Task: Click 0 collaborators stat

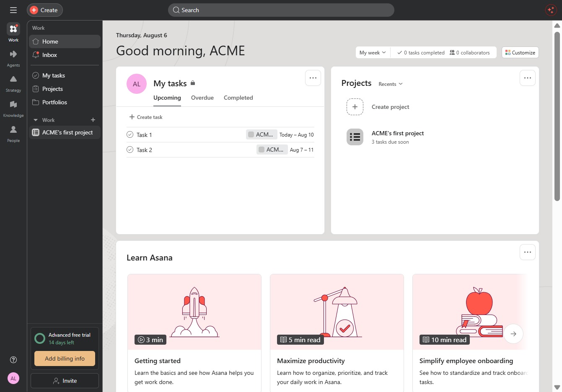Action: (x=469, y=52)
